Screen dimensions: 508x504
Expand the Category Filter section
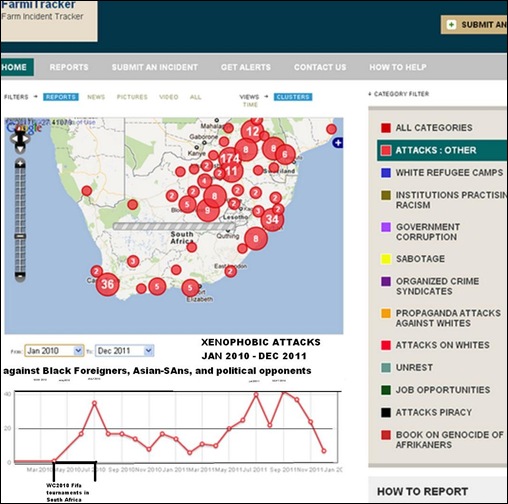pyautogui.click(x=398, y=94)
